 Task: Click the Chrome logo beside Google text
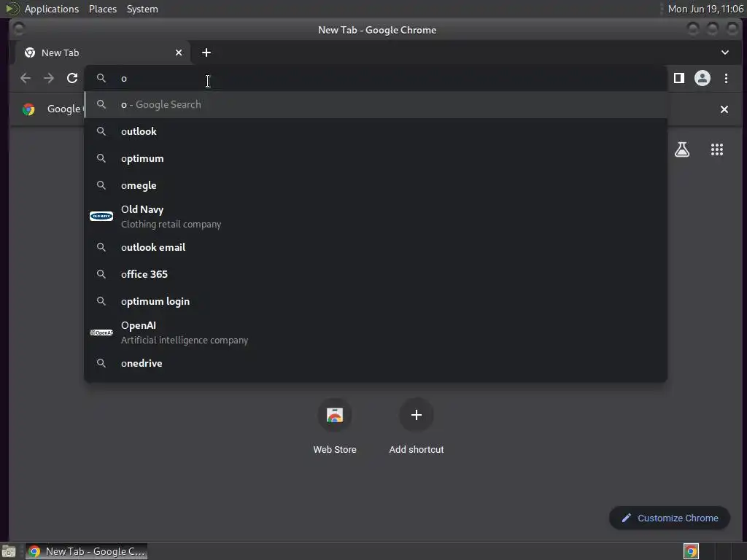pos(28,109)
